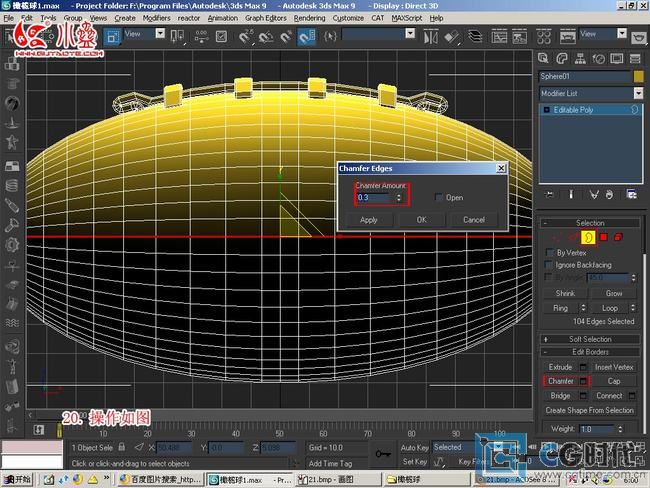Select Polygon sub-object level icon
Viewport: 650px width, 488px height.
[604, 237]
